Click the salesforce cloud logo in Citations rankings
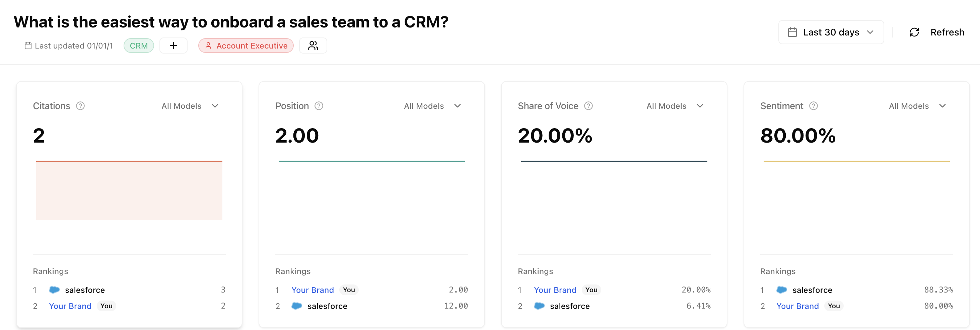Viewport: 980px width, 330px height. point(54,290)
